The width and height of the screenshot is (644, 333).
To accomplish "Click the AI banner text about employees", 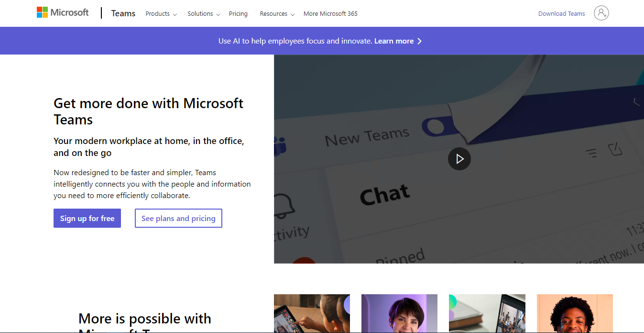I will coord(295,41).
